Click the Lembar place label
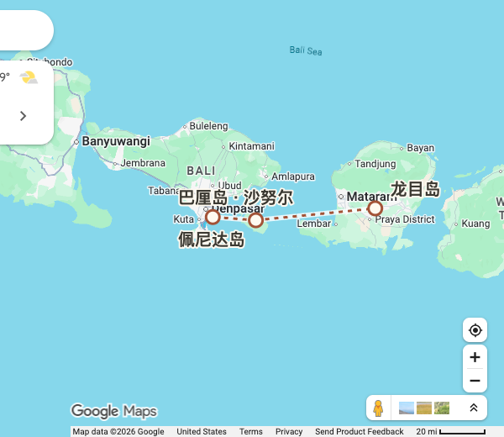This screenshot has width=504, height=437. tap(313, 224)
